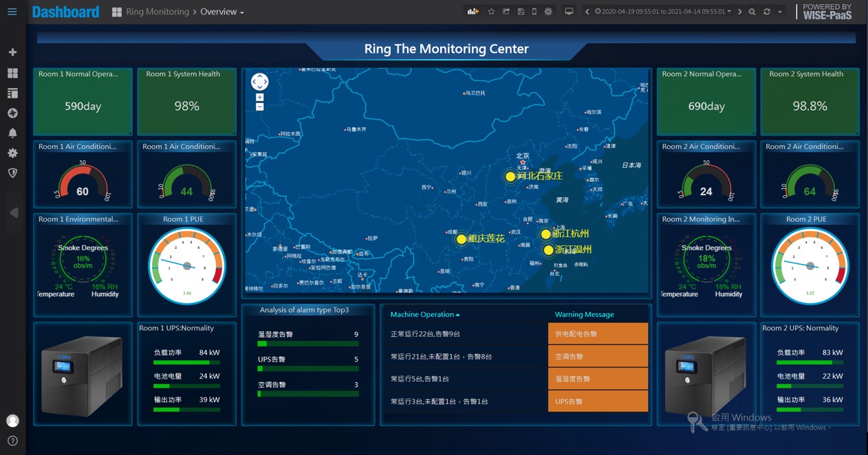This screenshot has width=868, height=455.
Task: Open the refresh interval dropdown arrow
Action: [780, 12]
